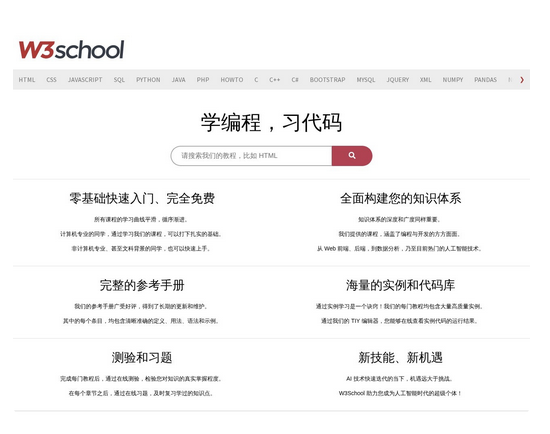Click the line starting AI 技术快速迭代
550x434 pixels.
click(x=399, y=379)
